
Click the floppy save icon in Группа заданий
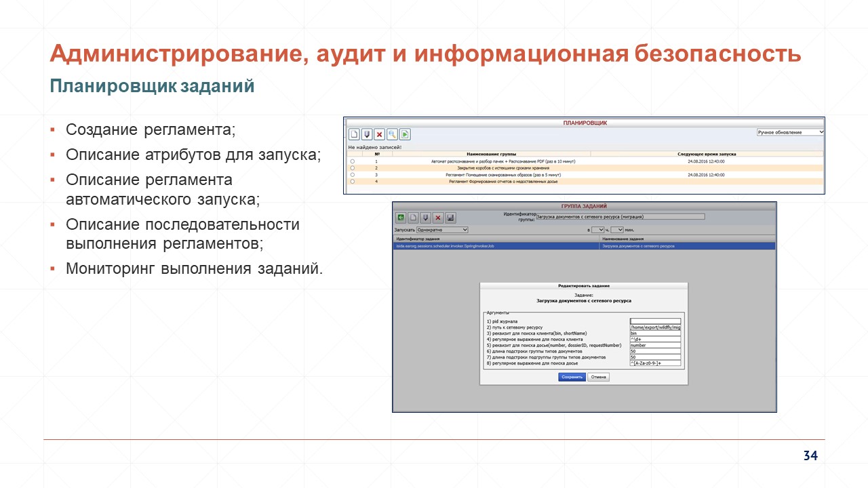pyautogui.click(x=450, y=218)
